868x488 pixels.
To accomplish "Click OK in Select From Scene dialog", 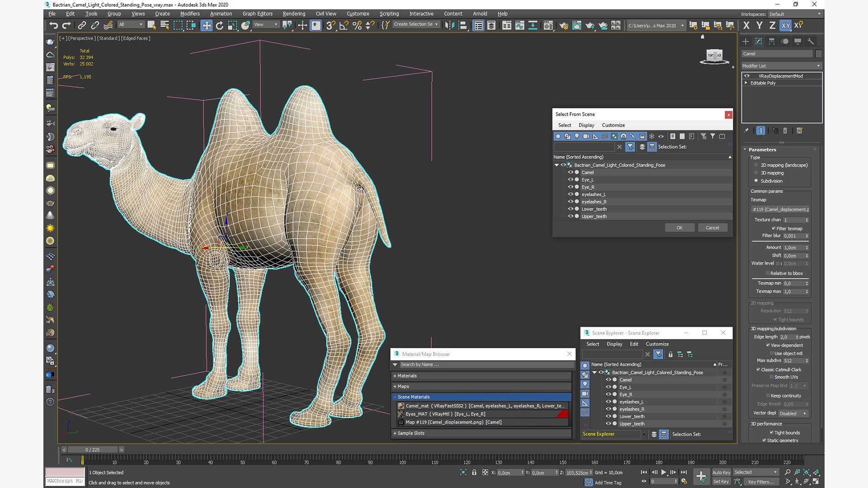I will pos(679,228).
